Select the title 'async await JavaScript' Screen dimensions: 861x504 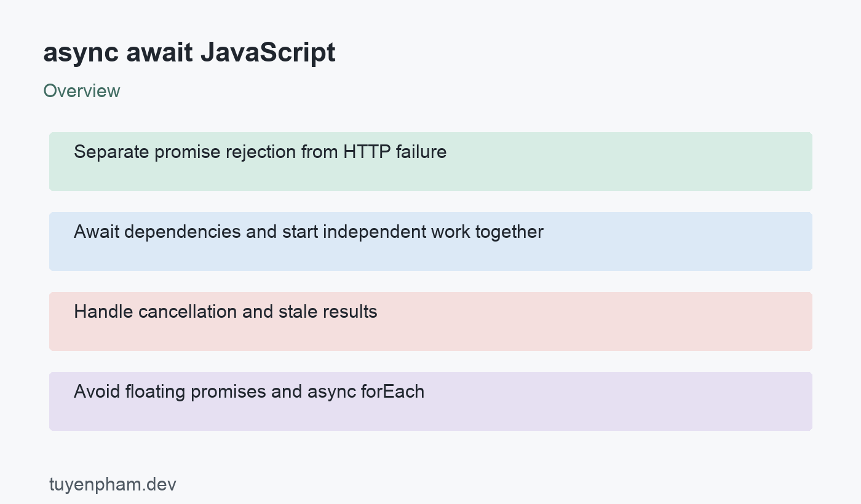[x=189, y=53]
